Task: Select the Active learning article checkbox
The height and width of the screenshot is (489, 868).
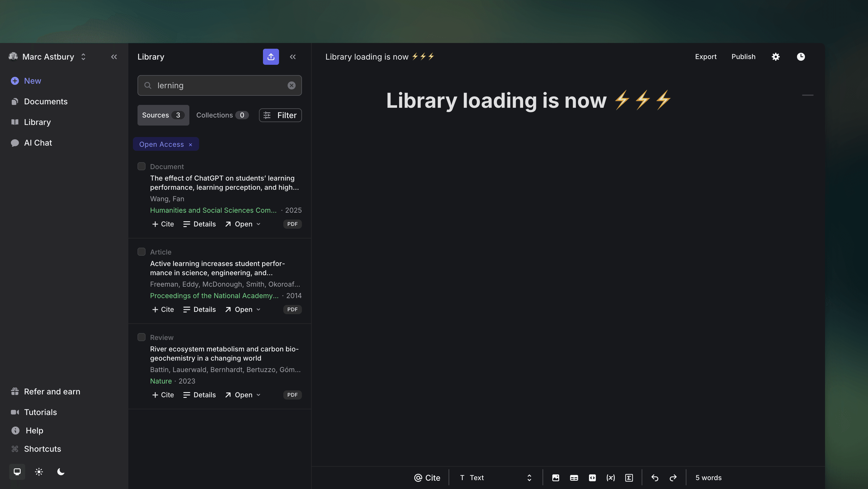Action: tap(142, 252)
